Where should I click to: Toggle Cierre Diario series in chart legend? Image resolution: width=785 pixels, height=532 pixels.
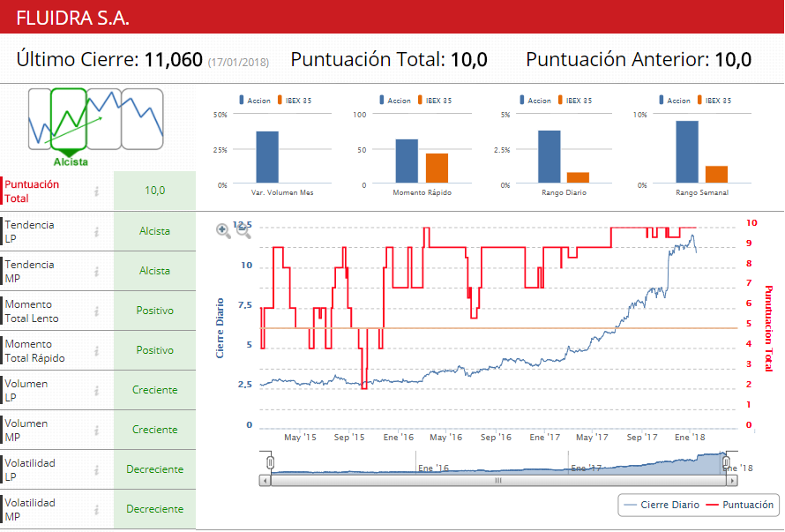pos(661,506)
